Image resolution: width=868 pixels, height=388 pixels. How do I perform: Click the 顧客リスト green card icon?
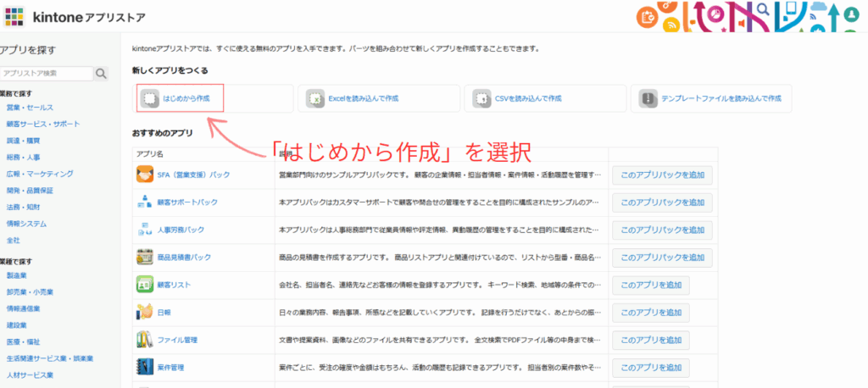144,285
